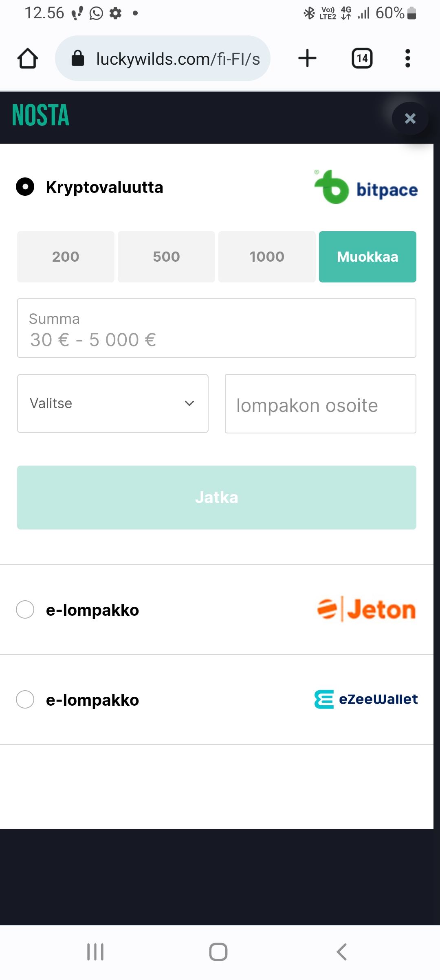
Task: Choose the 500 amount preset
Action: [x=166, y=257]
